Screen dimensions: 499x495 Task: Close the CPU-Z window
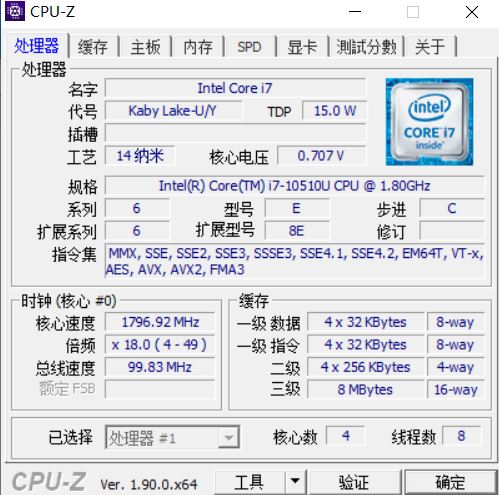click(x=472, y=12)
